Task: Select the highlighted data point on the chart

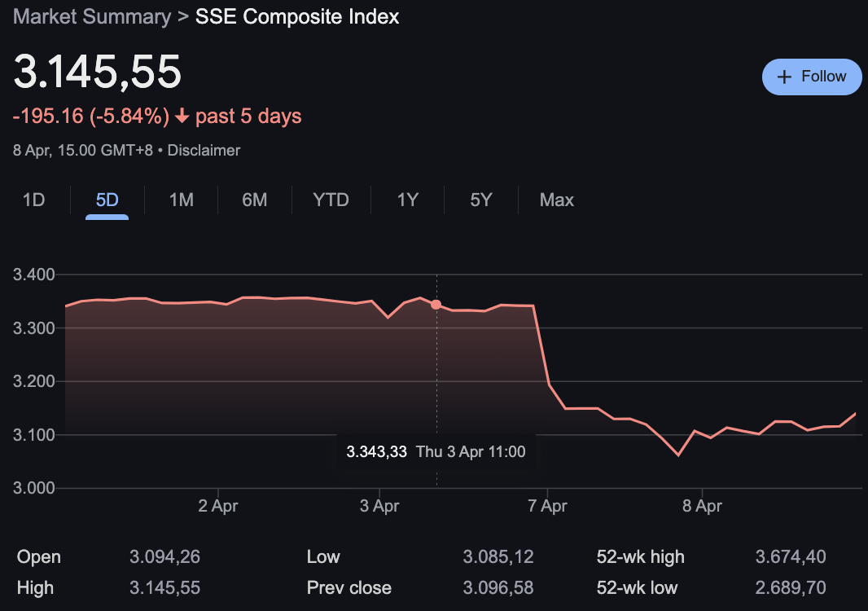Action: (436, 304)
